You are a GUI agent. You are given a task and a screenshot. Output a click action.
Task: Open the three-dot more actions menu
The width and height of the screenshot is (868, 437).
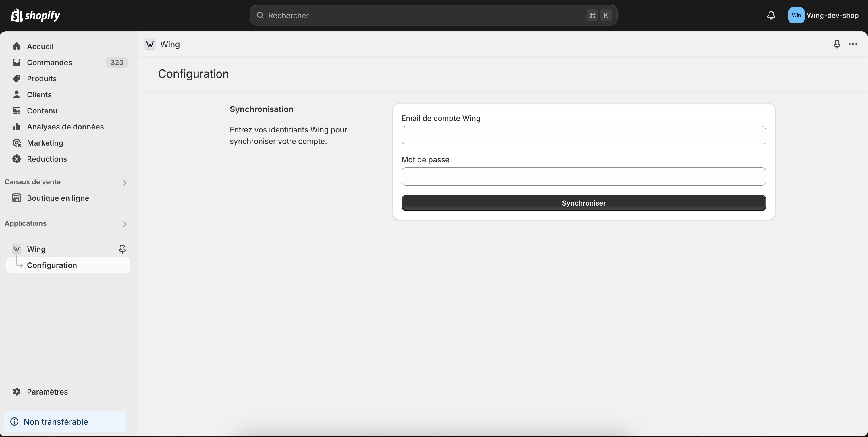click(853, 44)
